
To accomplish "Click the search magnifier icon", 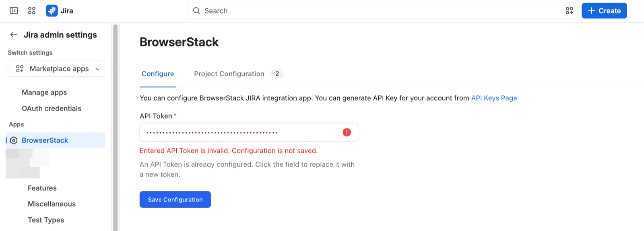I will [196, 11].
